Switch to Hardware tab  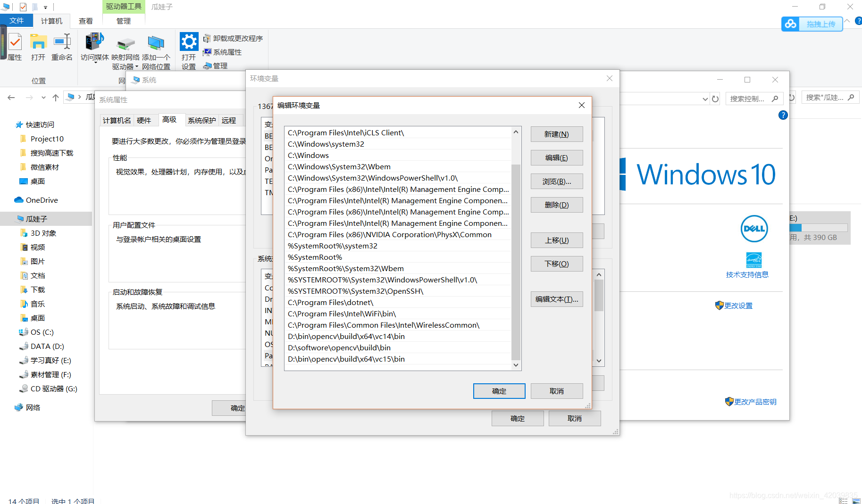click(x=144, y=120)
